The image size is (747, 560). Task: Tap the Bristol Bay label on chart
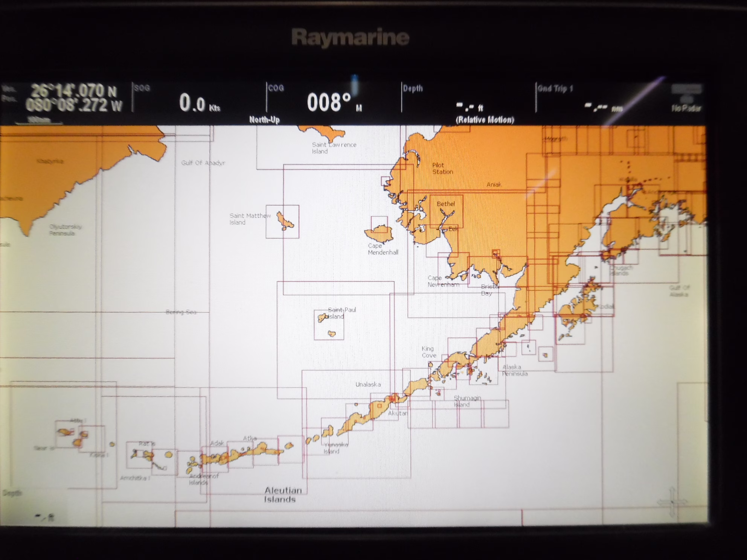[x=489, y=290]
